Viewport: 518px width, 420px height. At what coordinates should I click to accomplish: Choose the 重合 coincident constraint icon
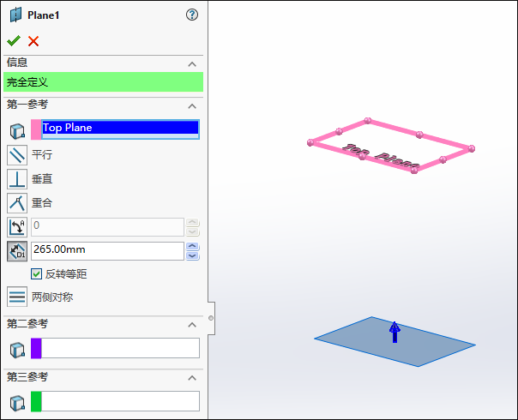(x=17, y=203)
